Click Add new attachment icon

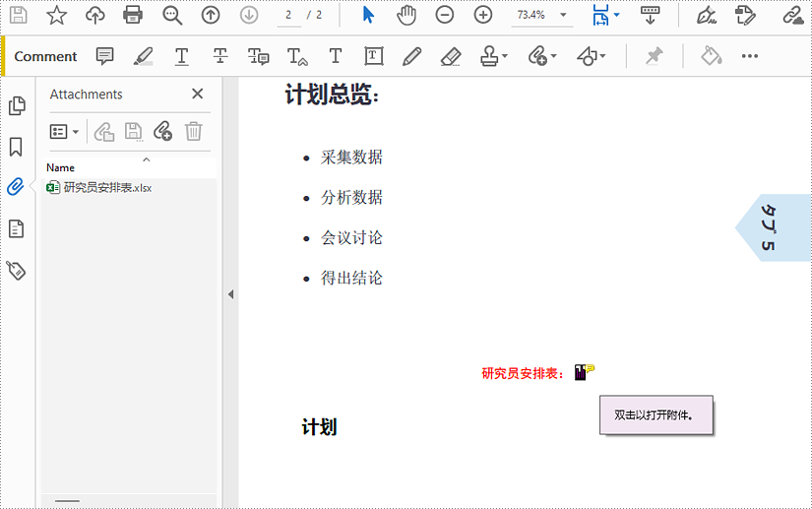click(x=162, y=132)
